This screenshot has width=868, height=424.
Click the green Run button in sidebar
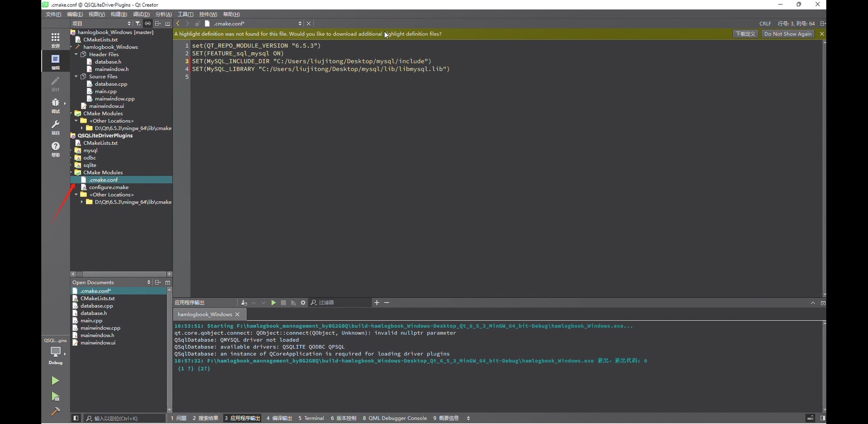55,380
